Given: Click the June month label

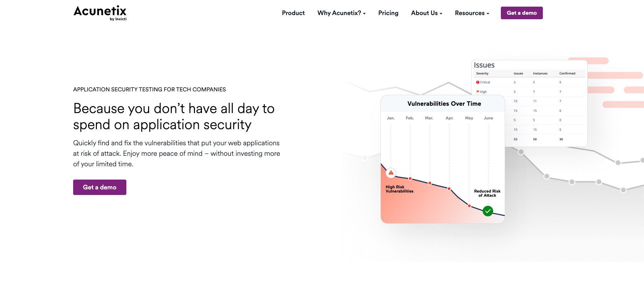Looking at the screenshot, I should coord(488,118).
